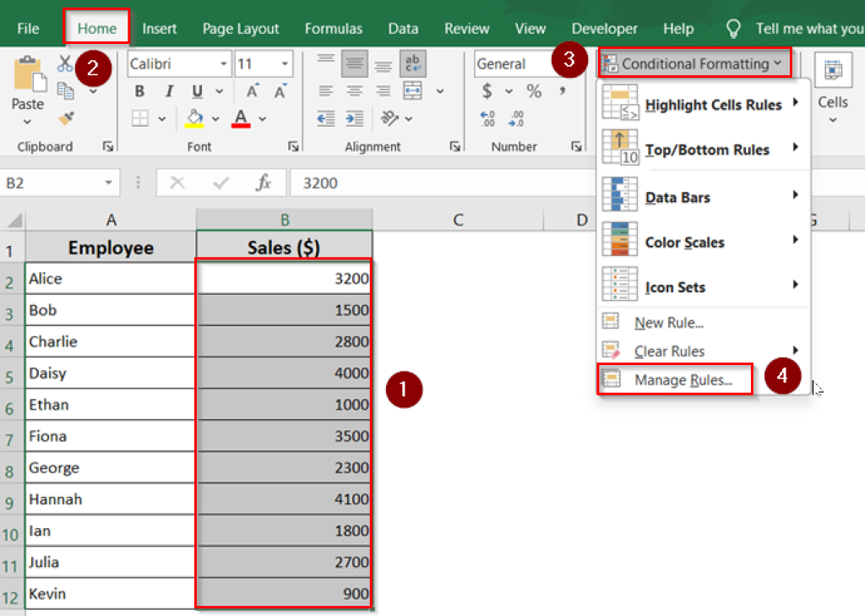Apply Percent Style number format
The image size is (865, 616).
[532, 91]
